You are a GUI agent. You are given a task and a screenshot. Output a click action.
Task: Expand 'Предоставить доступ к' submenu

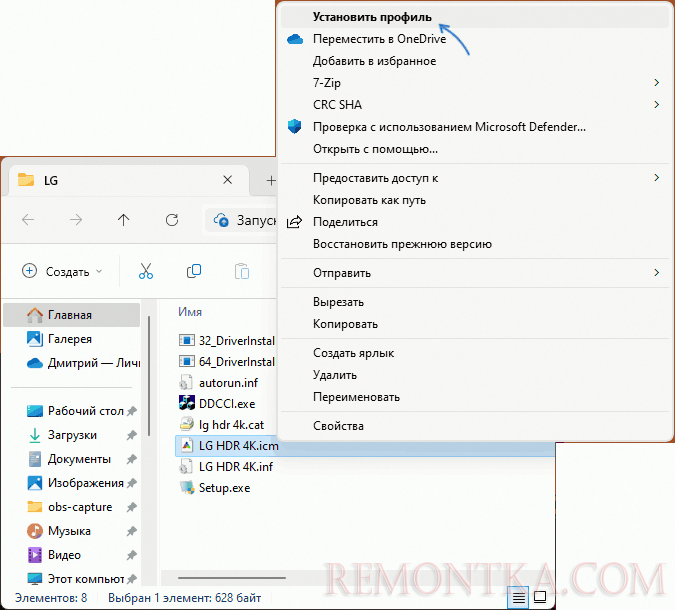475,178
